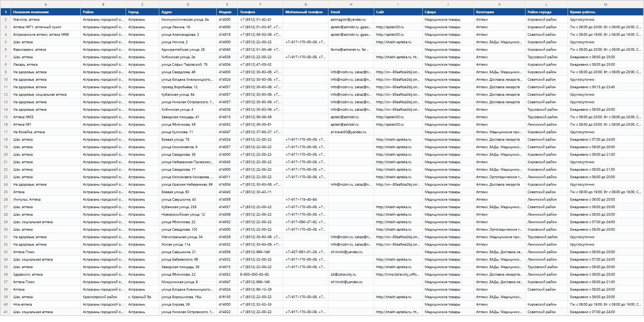Viewport: 644px width, 322px height.
Task: Click address "улица Ворошилова, 16ш"
Action: 188,297
